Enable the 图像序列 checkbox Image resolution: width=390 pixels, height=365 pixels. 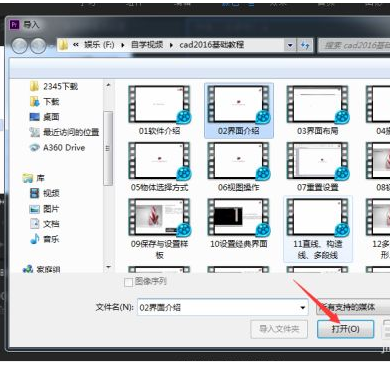pos(129,282)
